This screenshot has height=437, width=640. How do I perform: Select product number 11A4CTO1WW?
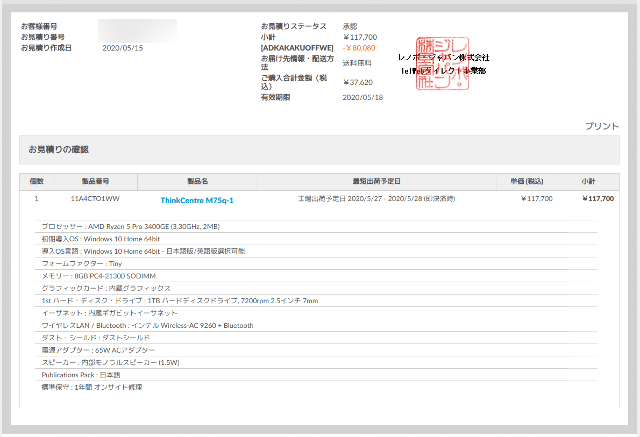click(95, 199)
